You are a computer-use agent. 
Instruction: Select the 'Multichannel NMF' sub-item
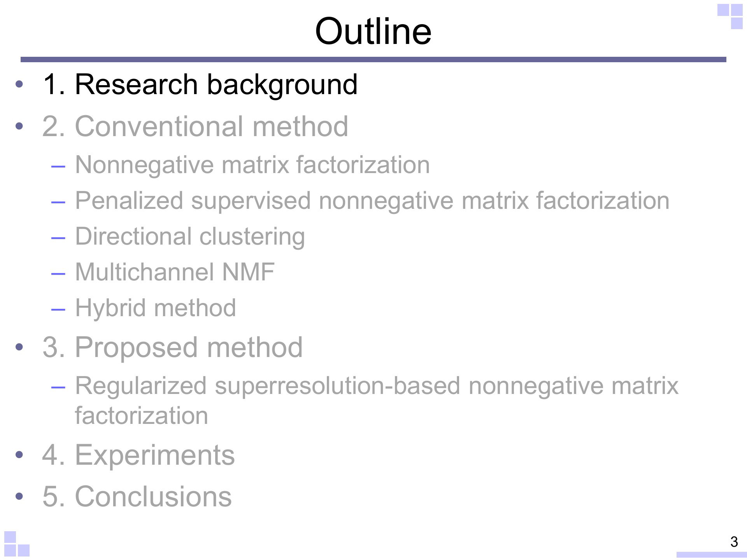[x=175, y=272]
